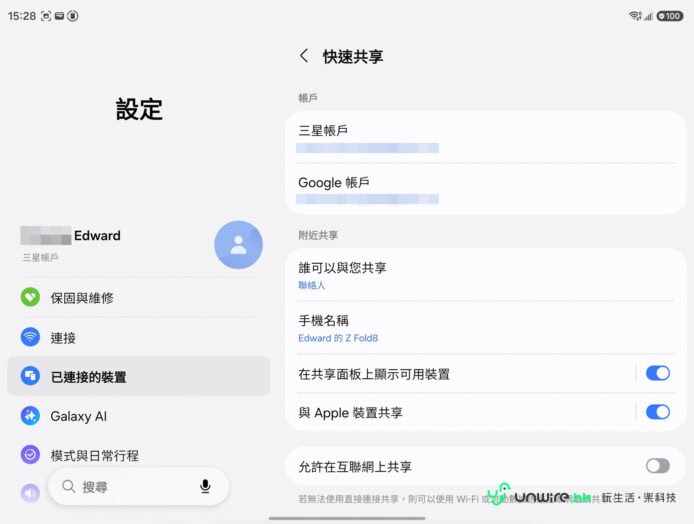694x524 pixels.
Task: Go back from the 快速共享 page
Action: (304, 56)
